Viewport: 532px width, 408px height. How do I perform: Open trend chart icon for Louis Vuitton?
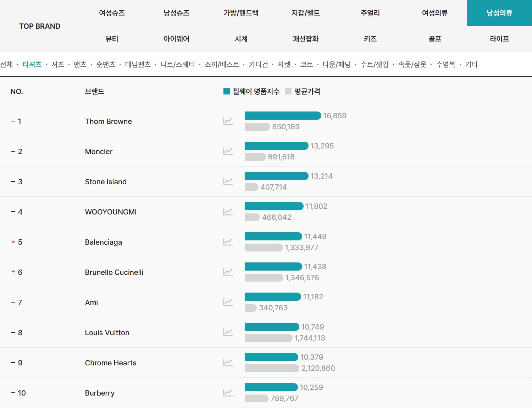coord(228,332)
